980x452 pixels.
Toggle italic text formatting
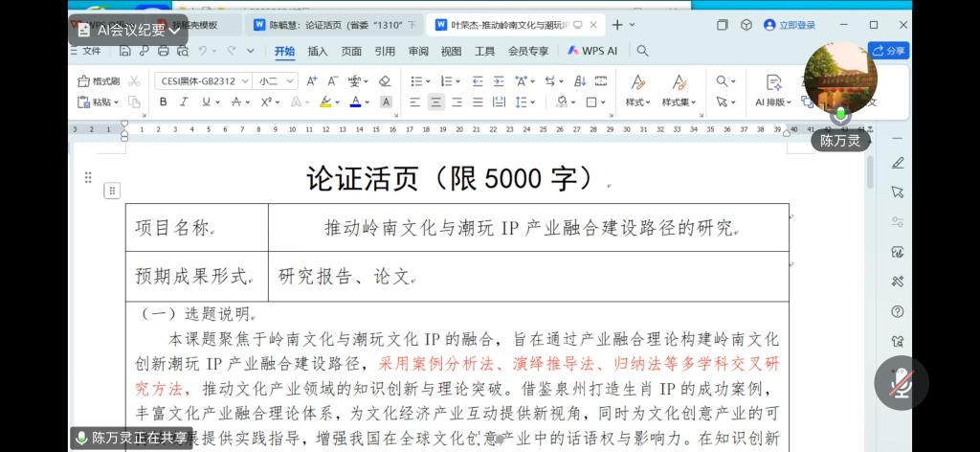coord(184,102)
